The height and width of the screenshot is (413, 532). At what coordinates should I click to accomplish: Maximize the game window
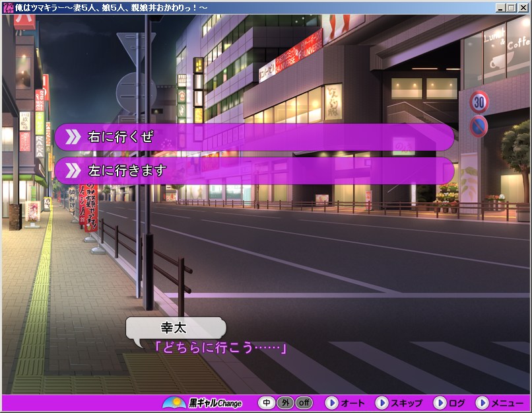pyautogui.click(x=512, y=7)
